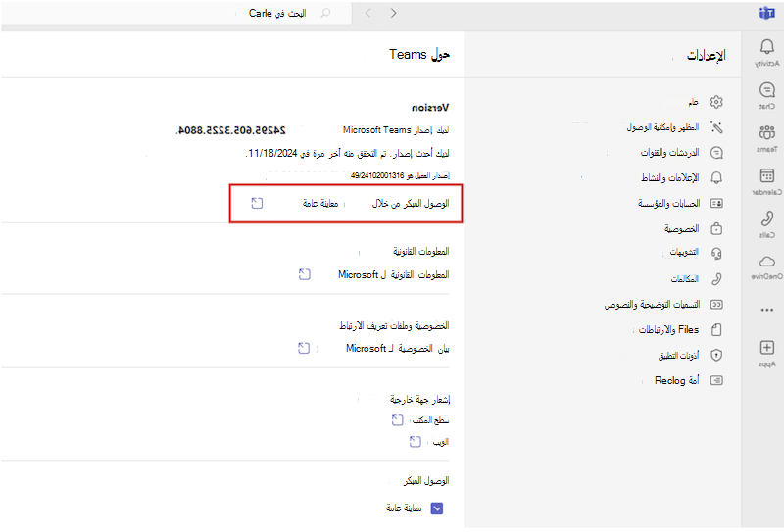Click the المكالمات phone icon in settings
The width and height of the screenshot is (784, 532).
(x=716, y=279)
